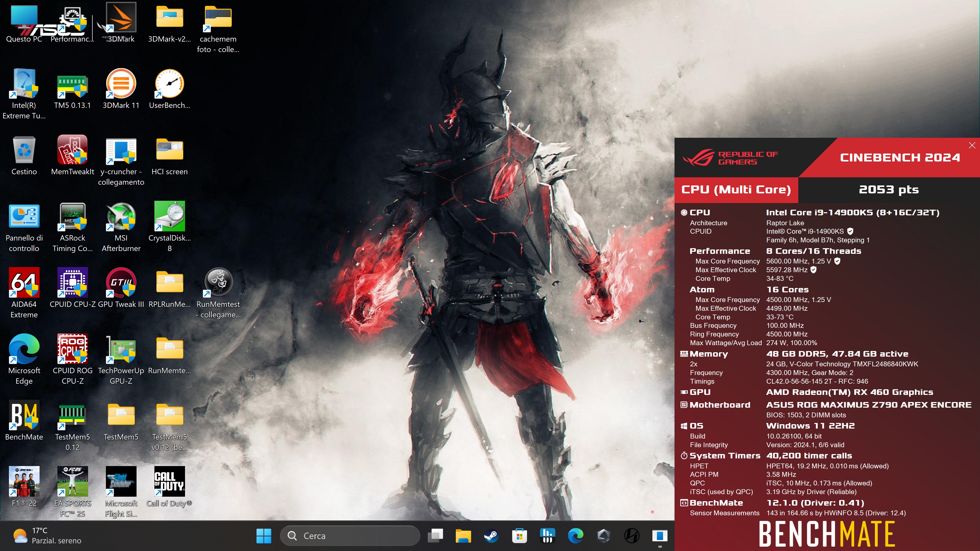Click the 40,200 timer calls value
This screenshot has width=980, height=551.
pos(809,456)
